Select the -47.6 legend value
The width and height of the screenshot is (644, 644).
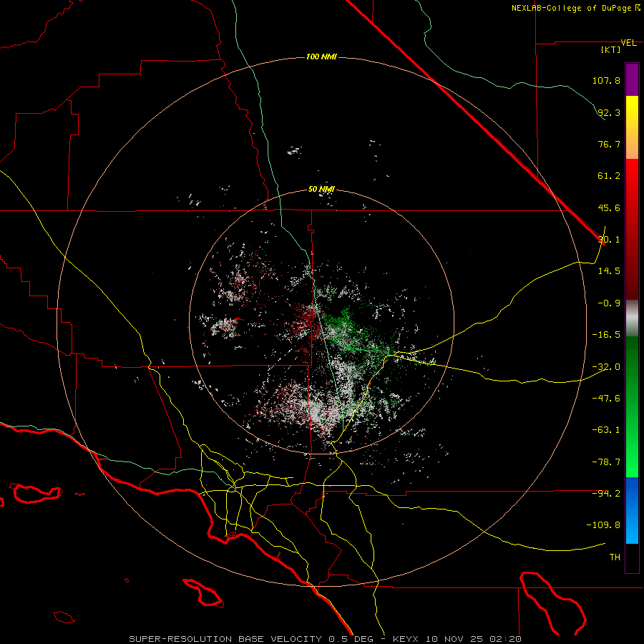coord(606,399)
